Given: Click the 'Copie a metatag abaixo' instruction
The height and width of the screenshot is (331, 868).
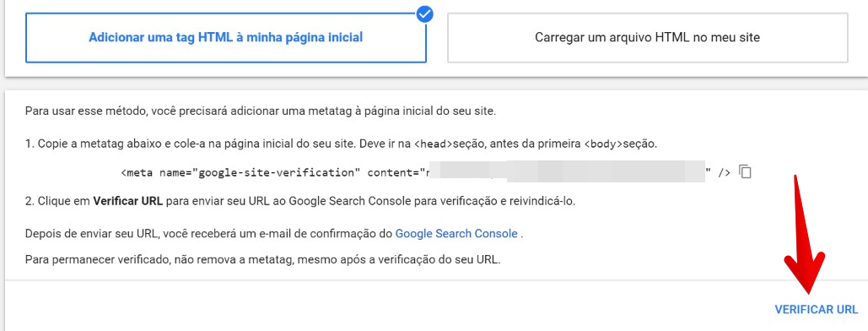Looking at the screenshot, I should 341,144.
